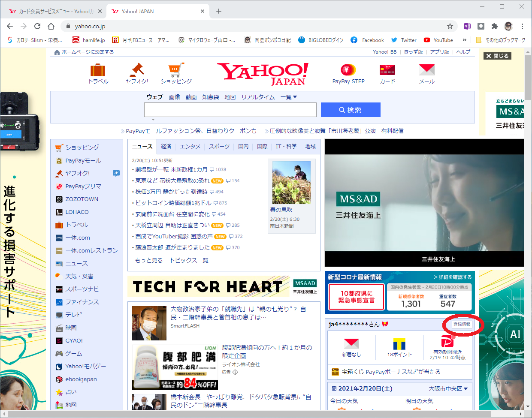The image size is (532, 418).
Task: Open the もっと見る news link
Action: (148, 260)
